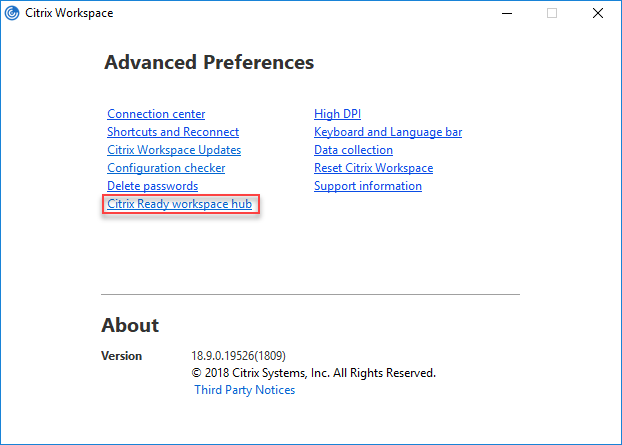Screen dimensions: 622x445
Task: Open Citrix Workspace Updates link
Action: click(174, 150)
